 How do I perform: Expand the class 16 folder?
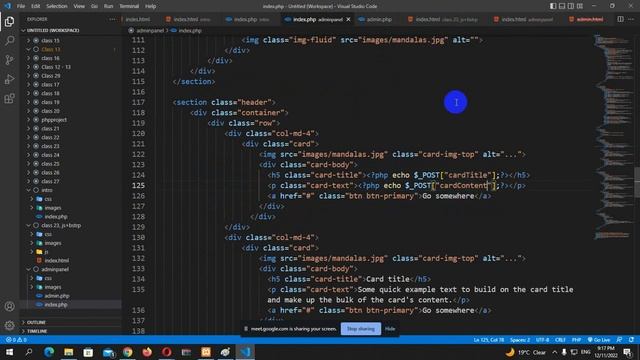[x=51, y=58]
